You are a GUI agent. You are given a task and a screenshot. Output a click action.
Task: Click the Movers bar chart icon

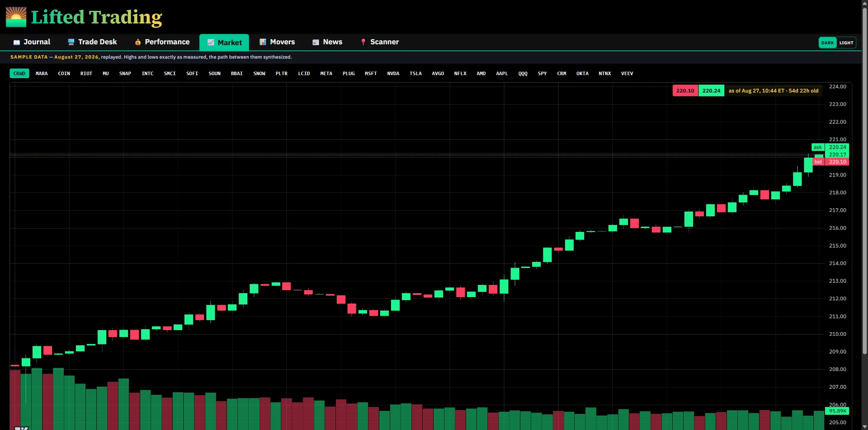point(263,42)
